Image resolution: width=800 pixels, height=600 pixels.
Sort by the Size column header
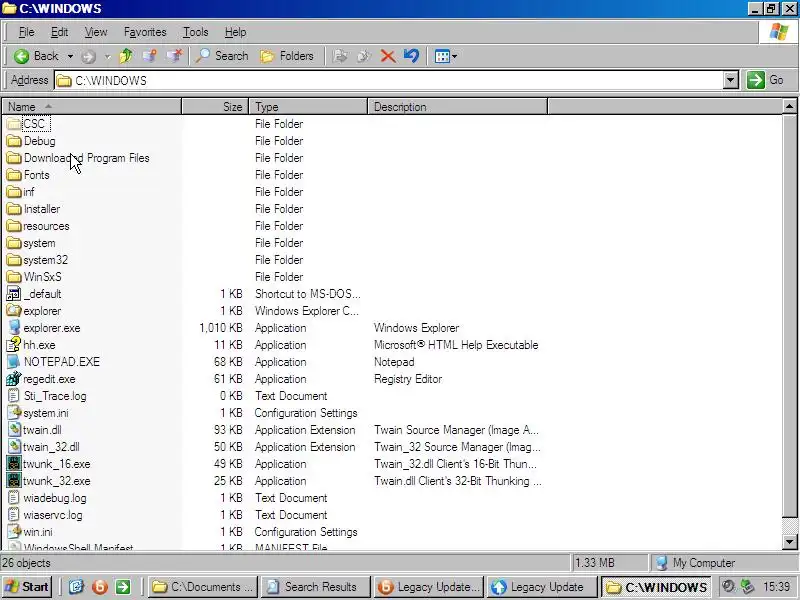pyautogui.click(x=215, y=107)
